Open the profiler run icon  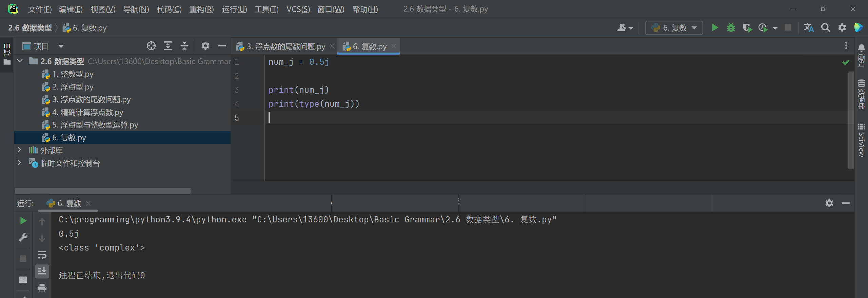[x=763, y=28]
